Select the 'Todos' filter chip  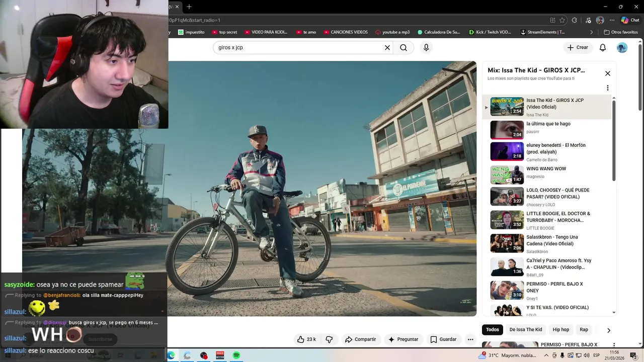493,330
